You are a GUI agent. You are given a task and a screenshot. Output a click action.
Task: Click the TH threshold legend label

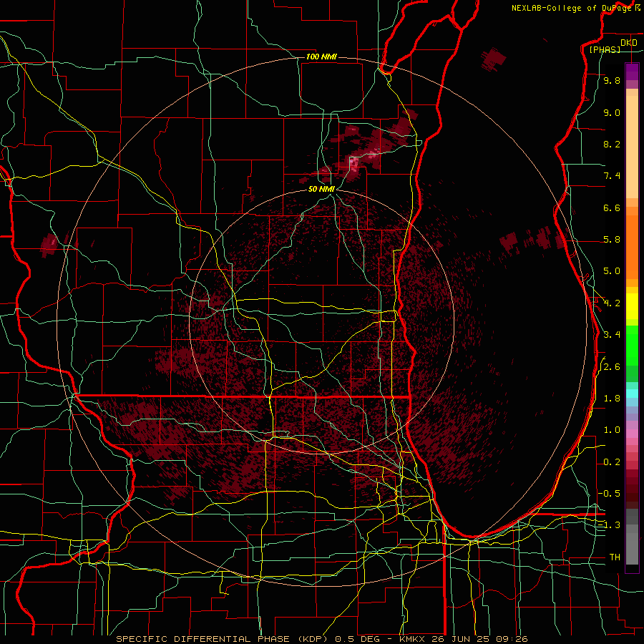615,557
